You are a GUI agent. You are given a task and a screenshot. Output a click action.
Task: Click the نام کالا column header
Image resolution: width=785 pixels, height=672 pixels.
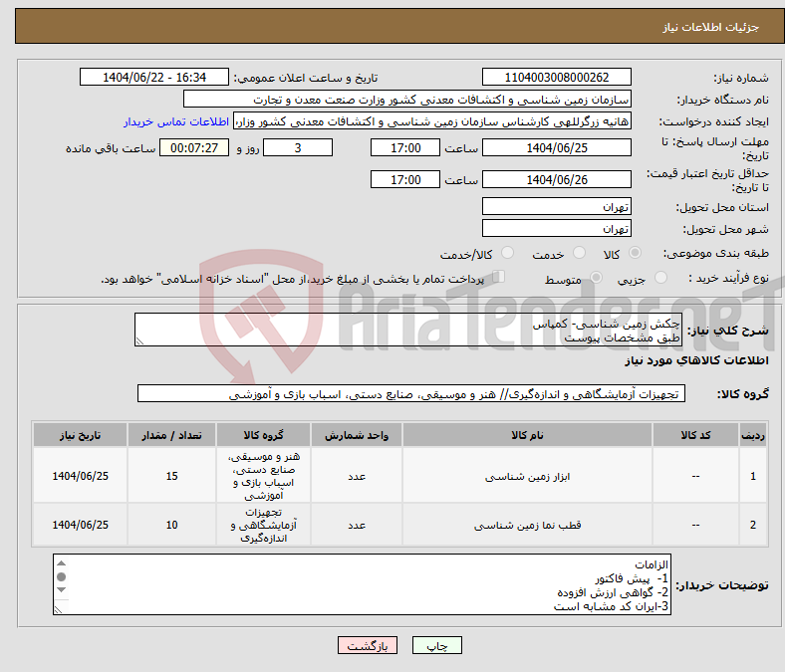(x=527, y=435)
